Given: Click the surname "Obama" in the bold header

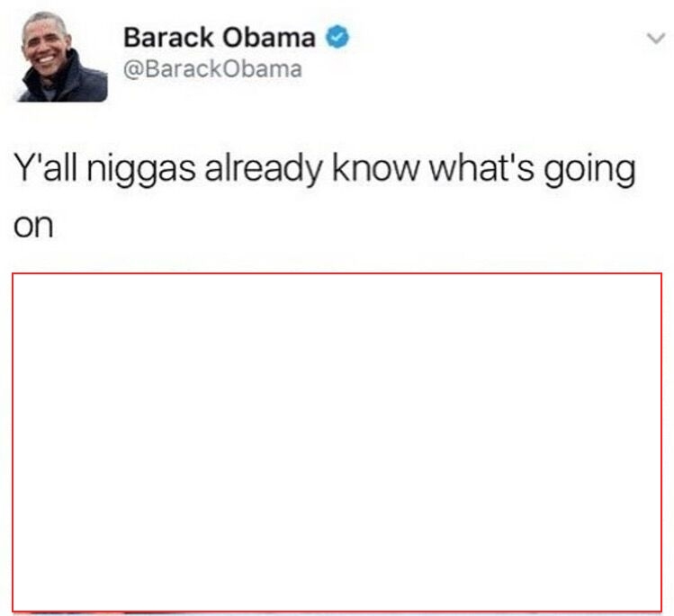Looking at the screenshot, I should [x=269, y=38].
